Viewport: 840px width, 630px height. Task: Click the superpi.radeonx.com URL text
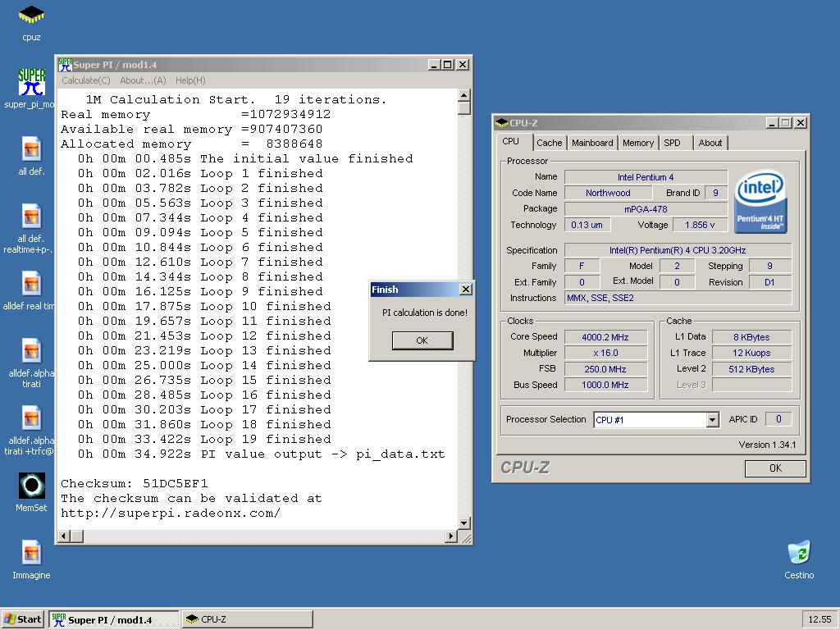coord(171,514)
